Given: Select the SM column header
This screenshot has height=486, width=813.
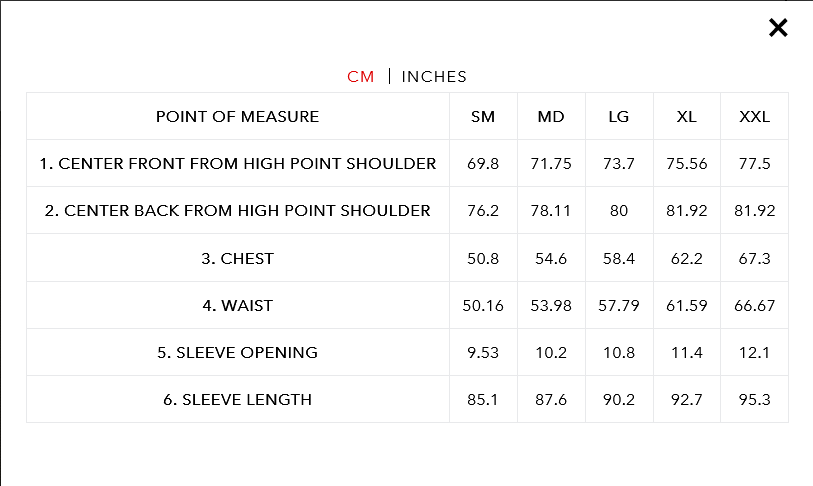Looking at the screenshot, I should [x=483, y=117].
